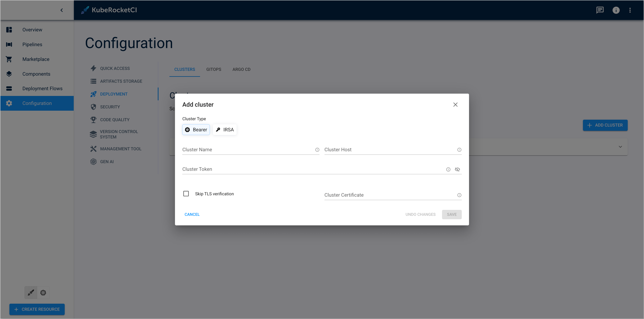644x319 pixels.
Task: Open the Argo CD tab
Action: [241, 69]
